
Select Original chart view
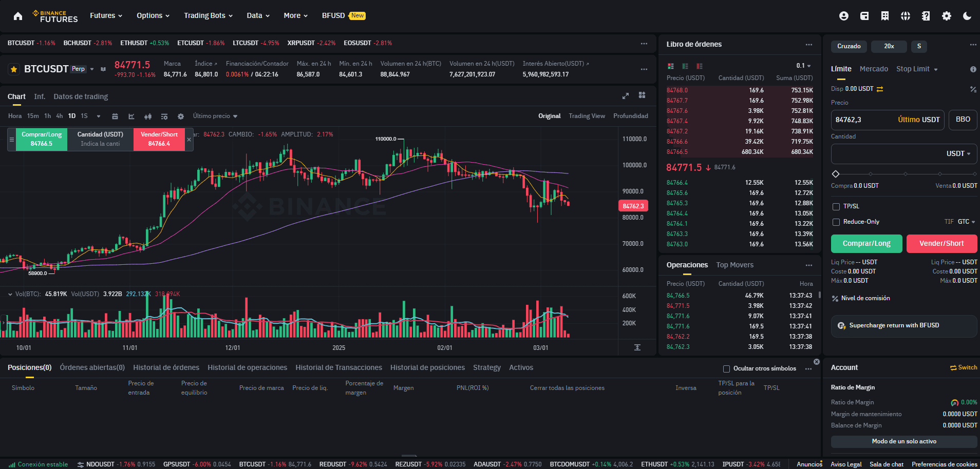point(549,116)
